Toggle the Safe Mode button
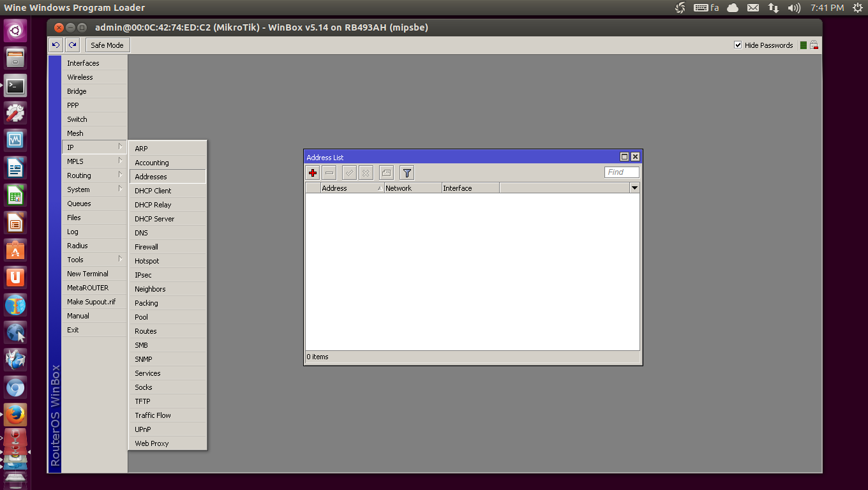This screenshot has width=868, height=490. pos(107,45)
